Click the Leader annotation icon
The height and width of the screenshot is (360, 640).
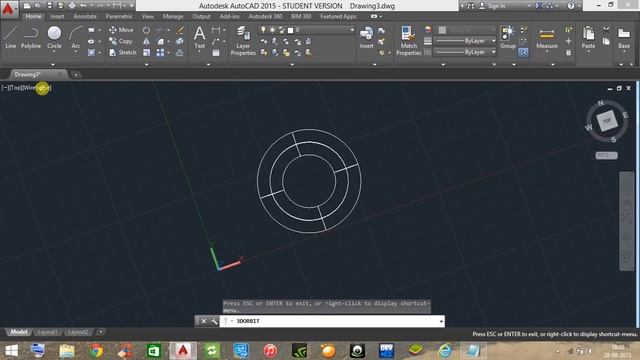click(x=216, y=41)
